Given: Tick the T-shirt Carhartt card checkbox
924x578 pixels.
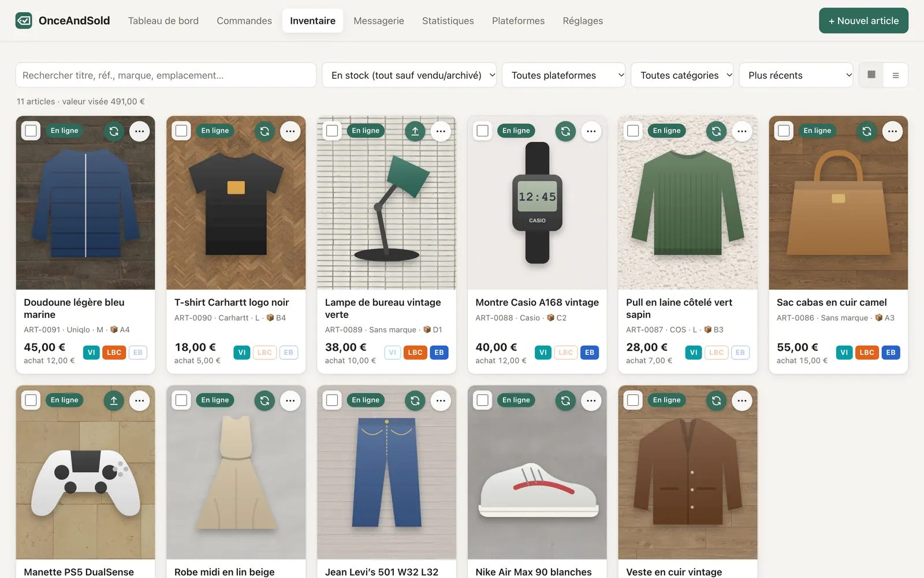Looking at the screenshot, I should coord(181,131).
